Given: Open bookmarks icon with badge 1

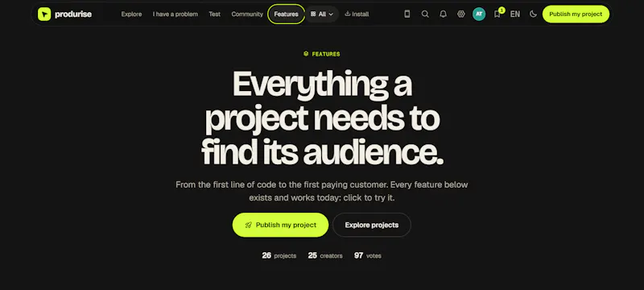Looking at the screenshot, I should tap(497, 14).
